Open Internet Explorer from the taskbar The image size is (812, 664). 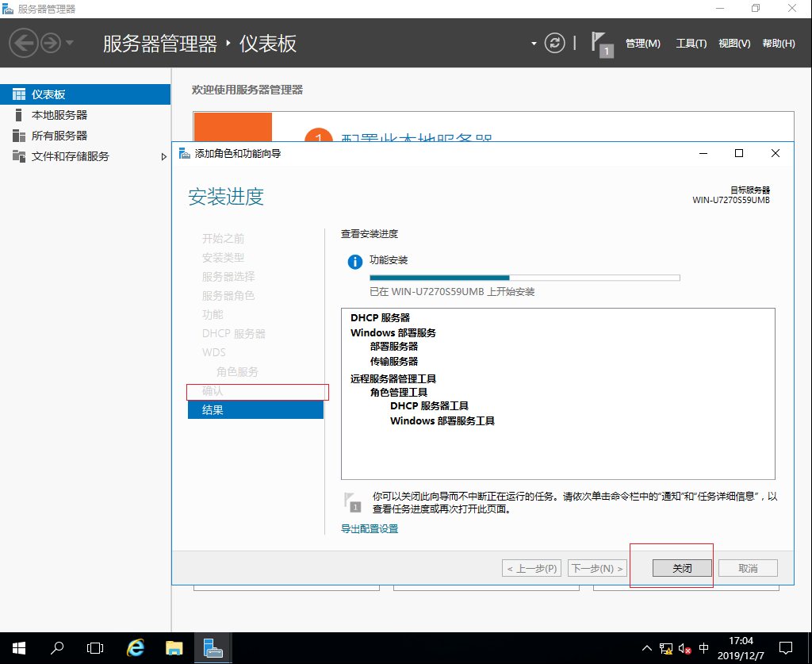135,647
